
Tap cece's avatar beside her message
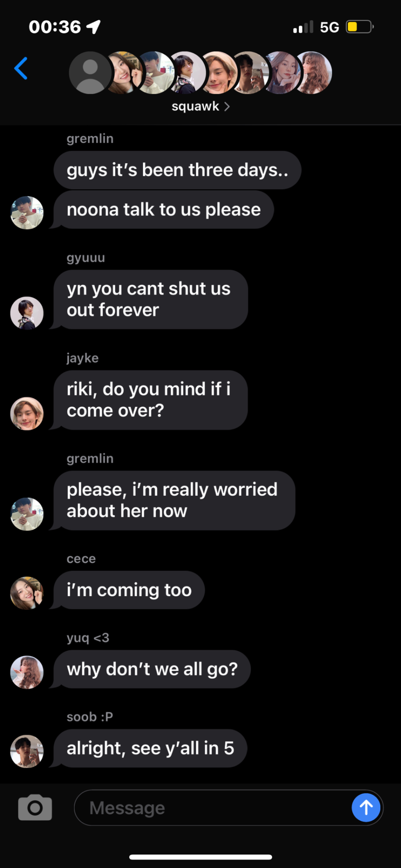point(27,593)
